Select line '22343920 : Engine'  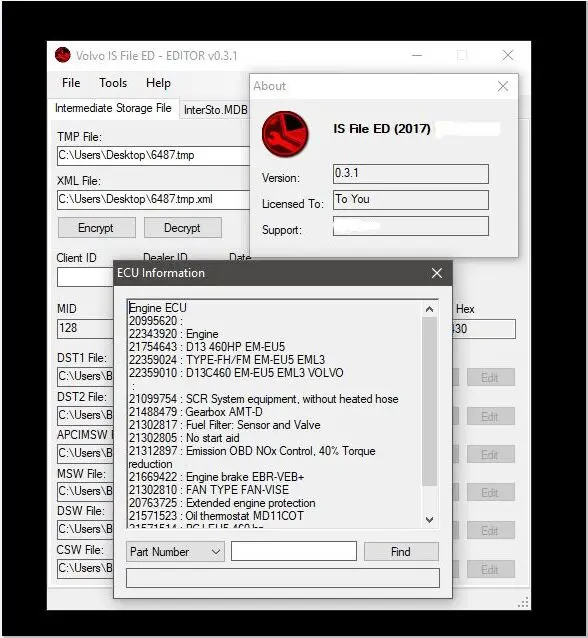point(173,334)
